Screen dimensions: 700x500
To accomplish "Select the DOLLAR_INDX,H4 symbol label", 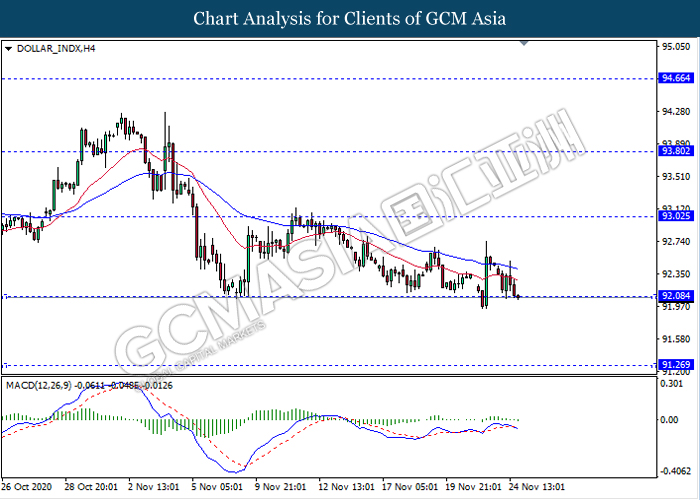I will pyautogui.click(x=54, y=47).
